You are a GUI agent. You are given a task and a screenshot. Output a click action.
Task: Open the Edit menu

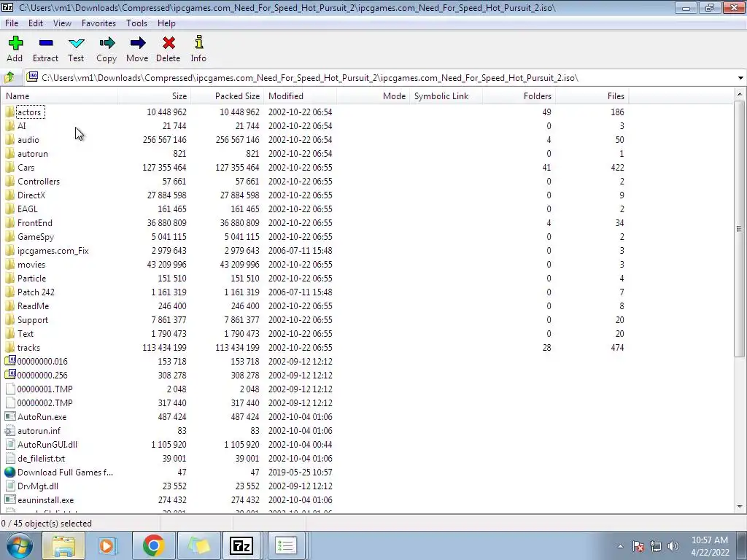[35, 23]
